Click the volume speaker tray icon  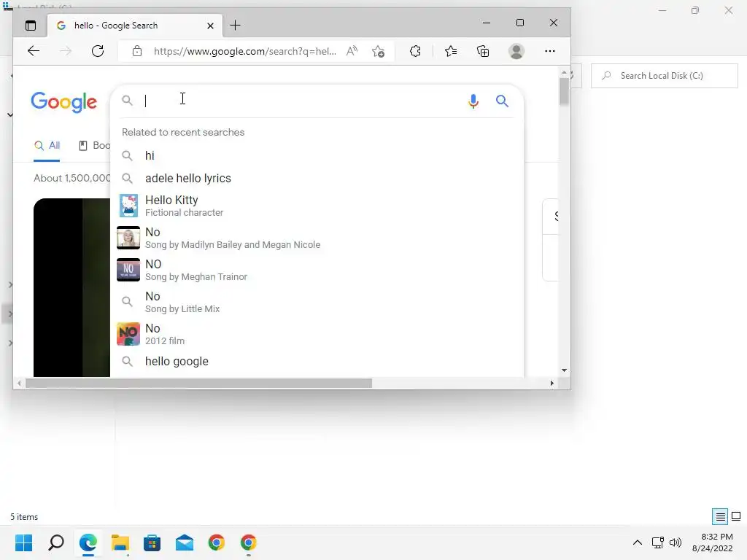[x=676, y=542]
